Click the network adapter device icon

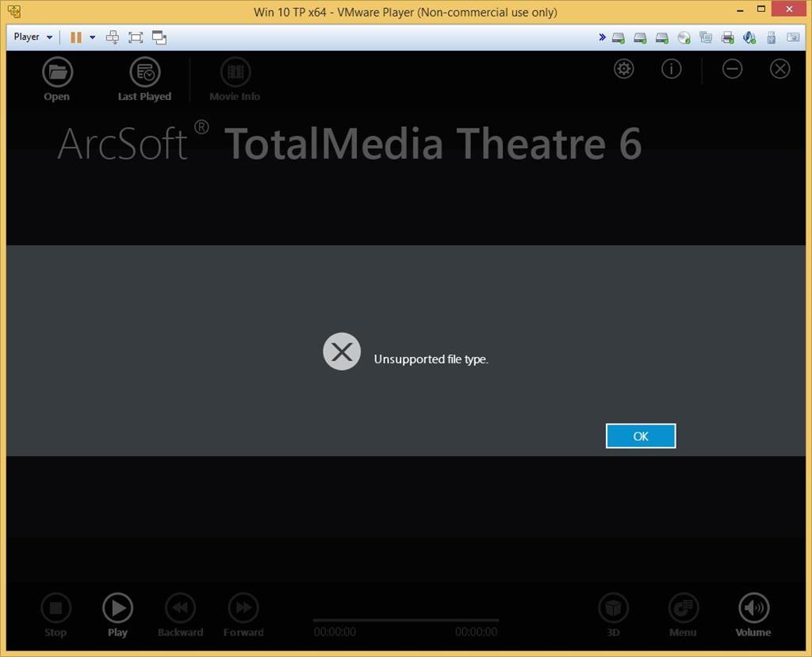point(706,37)
